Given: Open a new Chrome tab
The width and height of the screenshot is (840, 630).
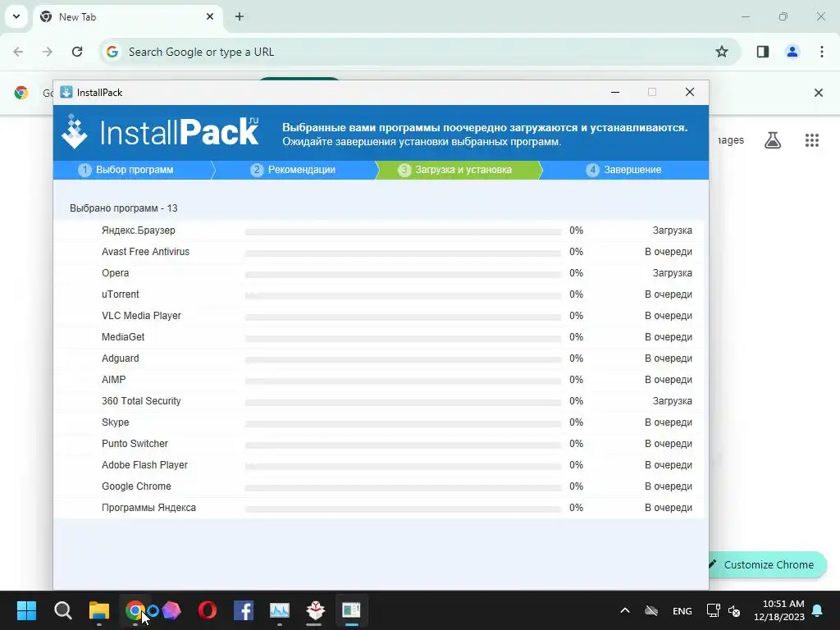Looking at the screenshot, I should 240,16.
